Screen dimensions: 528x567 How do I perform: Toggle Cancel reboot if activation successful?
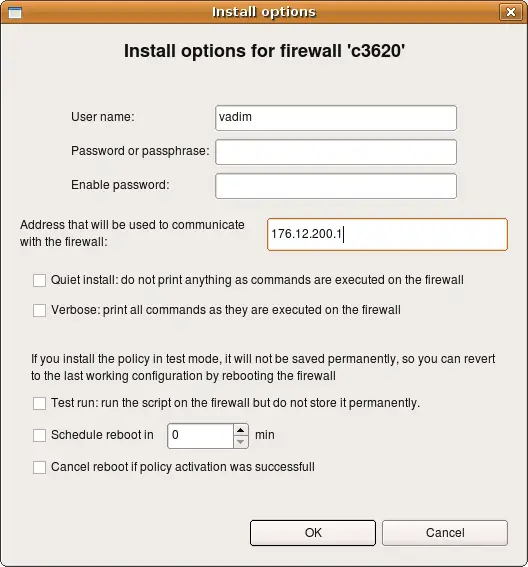click(x=39, y=467)
